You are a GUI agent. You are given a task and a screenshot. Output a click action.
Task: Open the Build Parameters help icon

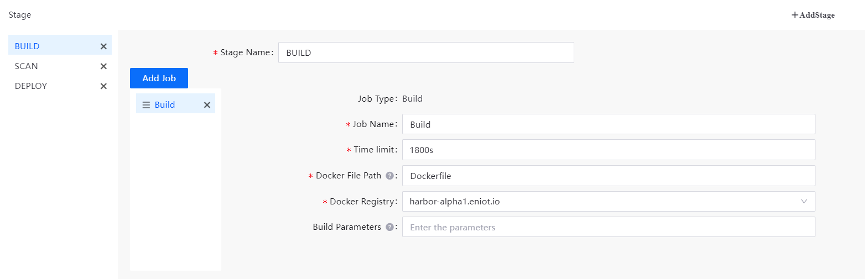(x=389, y=227)
